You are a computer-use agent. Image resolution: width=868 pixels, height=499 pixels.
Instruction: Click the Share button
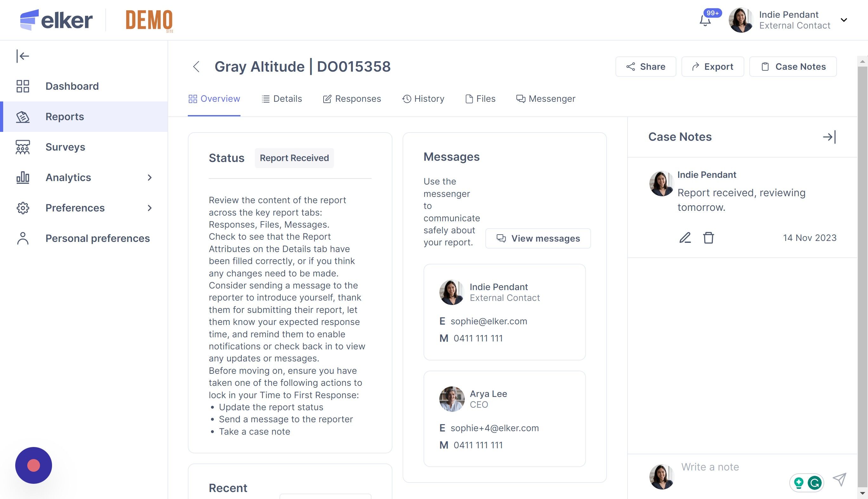(645, 67)
